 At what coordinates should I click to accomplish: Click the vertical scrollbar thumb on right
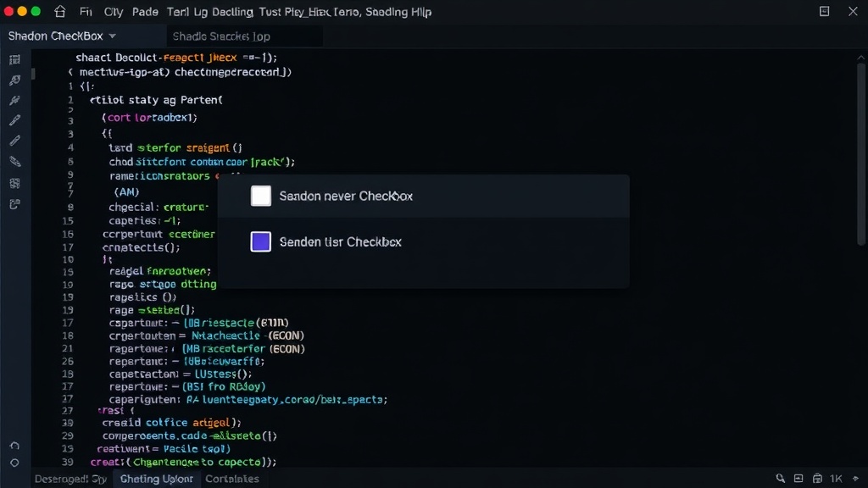861,154
